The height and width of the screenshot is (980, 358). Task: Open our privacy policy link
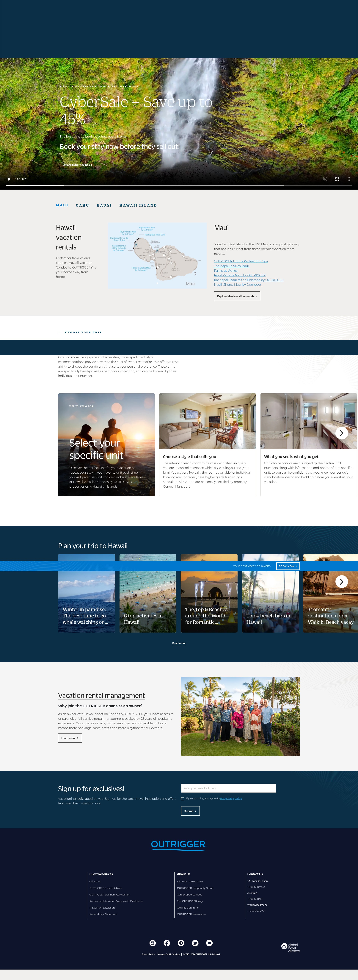(231, 798)
